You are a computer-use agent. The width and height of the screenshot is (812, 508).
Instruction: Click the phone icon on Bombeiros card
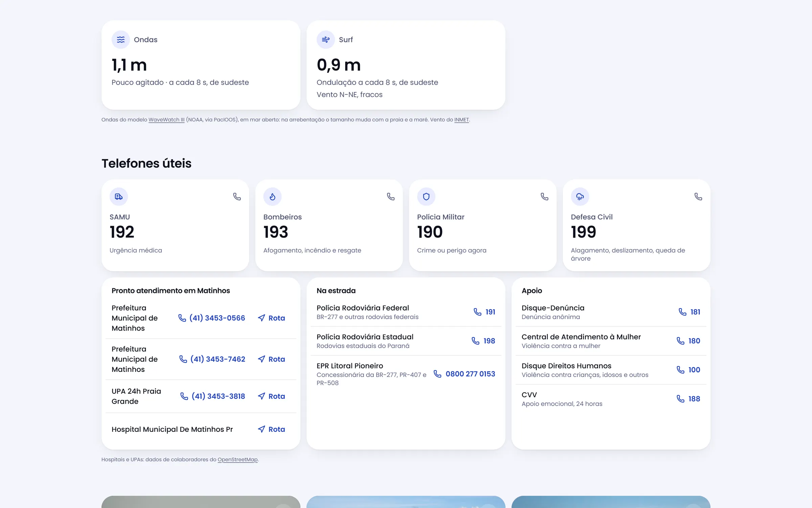(391, 196)
